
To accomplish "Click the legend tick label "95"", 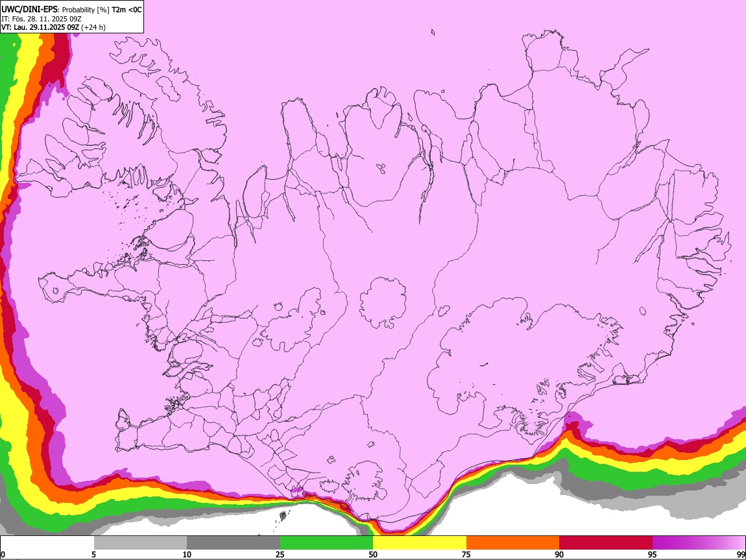I will [653, 554].
